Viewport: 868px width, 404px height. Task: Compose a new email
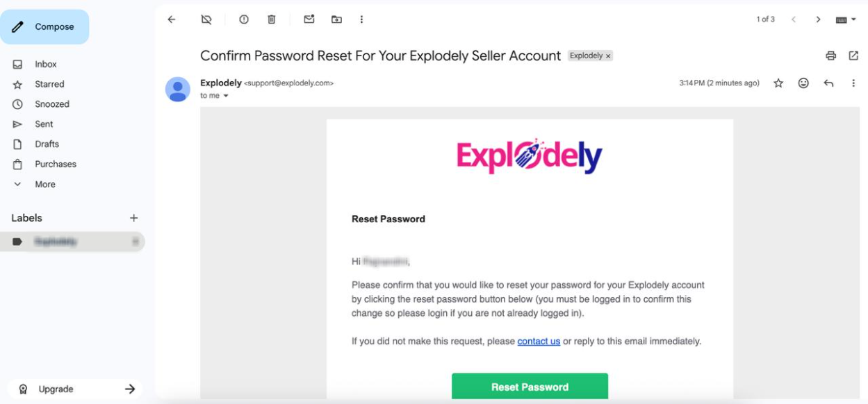point(44,27)
